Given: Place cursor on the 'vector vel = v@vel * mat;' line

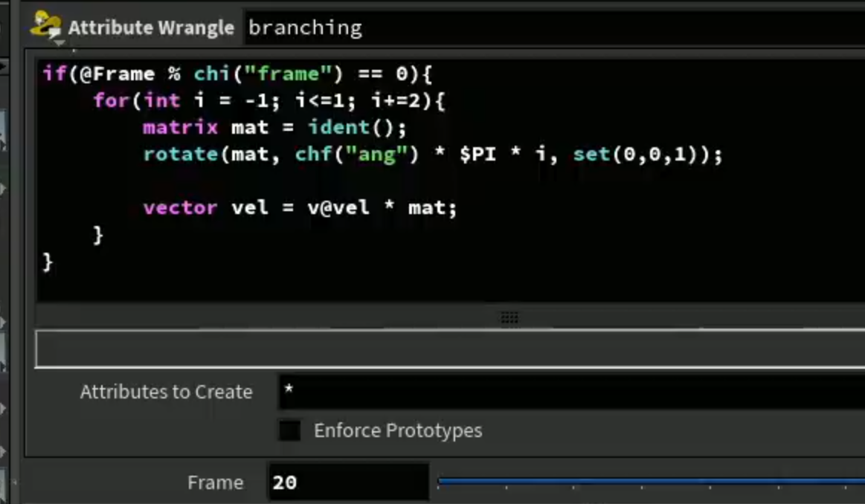Looking at the screenshot, I should [x=300, y=208].
